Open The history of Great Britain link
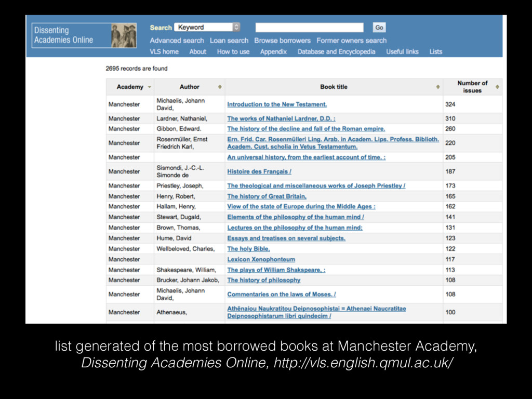532x399 pixels. point(267,196)
